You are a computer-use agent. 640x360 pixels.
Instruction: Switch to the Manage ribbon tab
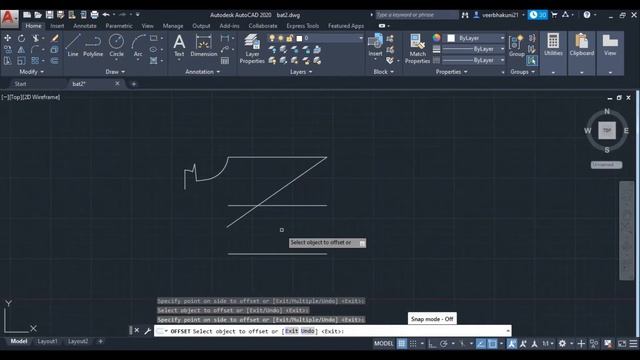coord(173,26)
